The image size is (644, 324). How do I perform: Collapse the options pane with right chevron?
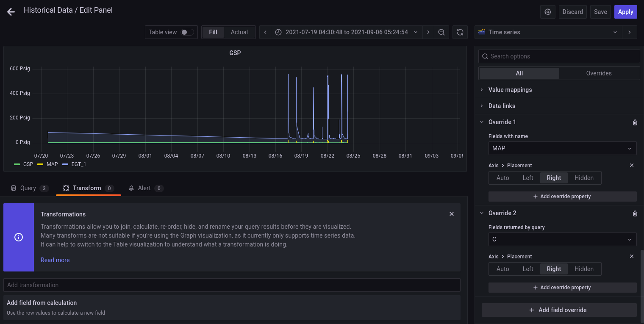coord(630,32)
